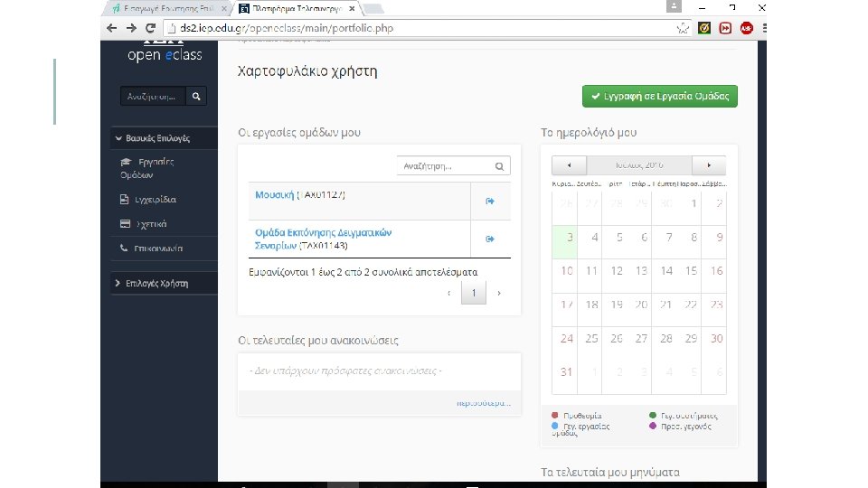Click the yellow-green browser extension icon
The width and height of the screenshot is (868, 488).
pyautogui.click(x=704, y=28)
